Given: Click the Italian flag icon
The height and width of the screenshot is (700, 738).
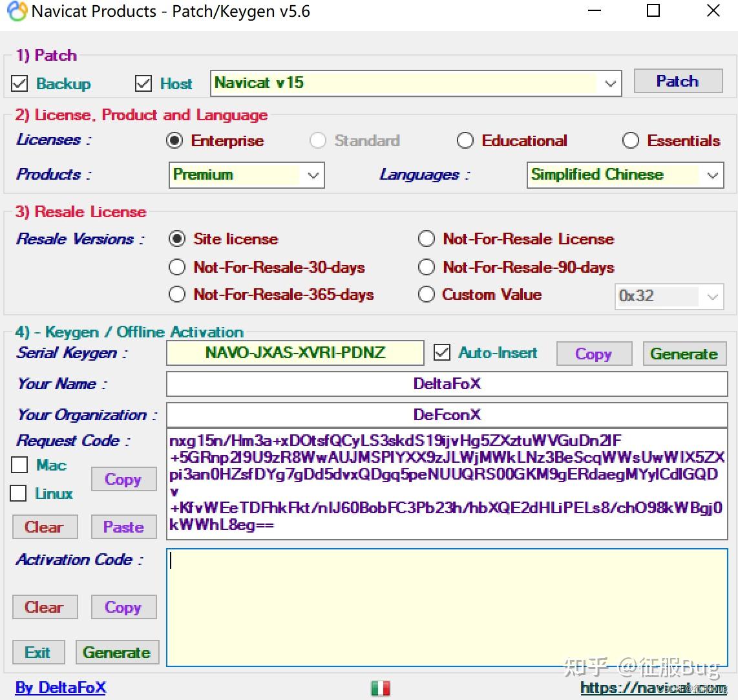Looking at the screenshot, I should point(380,688).
